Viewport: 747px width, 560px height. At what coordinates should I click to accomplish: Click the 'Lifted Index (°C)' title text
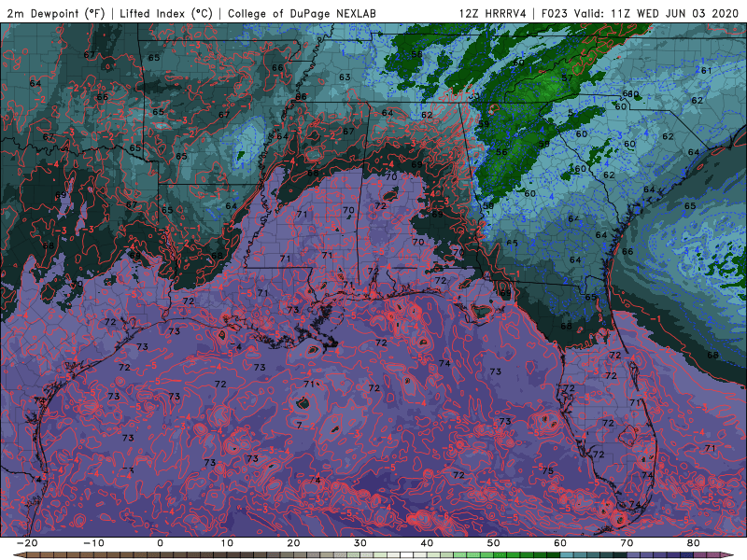[166, 13]
